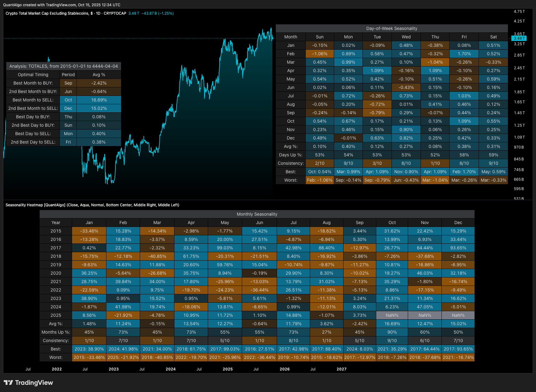The width and height of the screenshot is (536, 392).
Task: Click the NaN% cell under the Oct column for 2025
Action: [x=392, y=315]
